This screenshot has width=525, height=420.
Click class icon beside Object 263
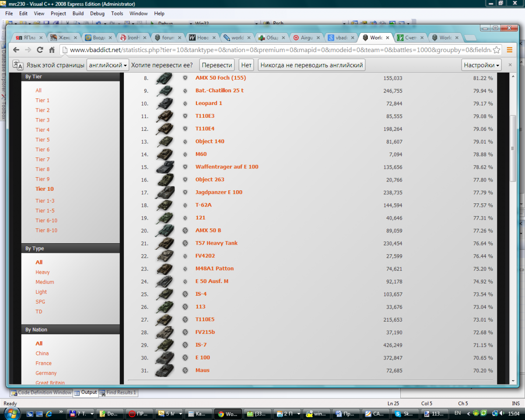[x=185, y=180]
